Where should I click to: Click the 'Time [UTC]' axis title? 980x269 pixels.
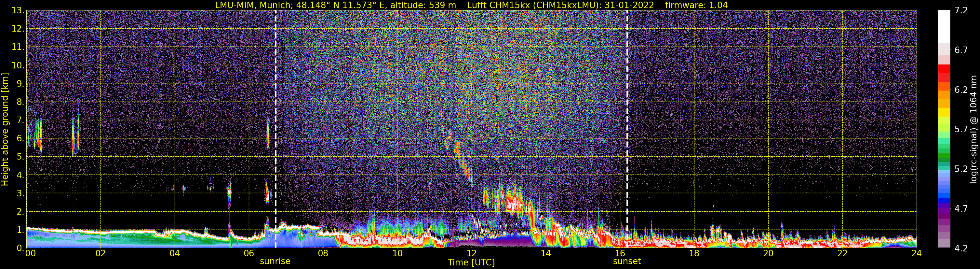(471, 262)
